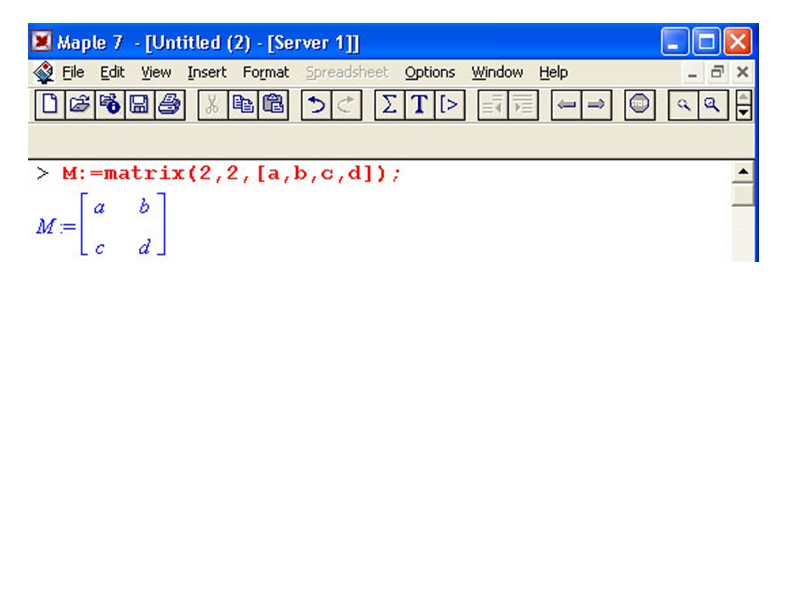Minimize the Maple 7 window
Screen dimensions: 800x600
pyautogui.click(x=674, y=41)
